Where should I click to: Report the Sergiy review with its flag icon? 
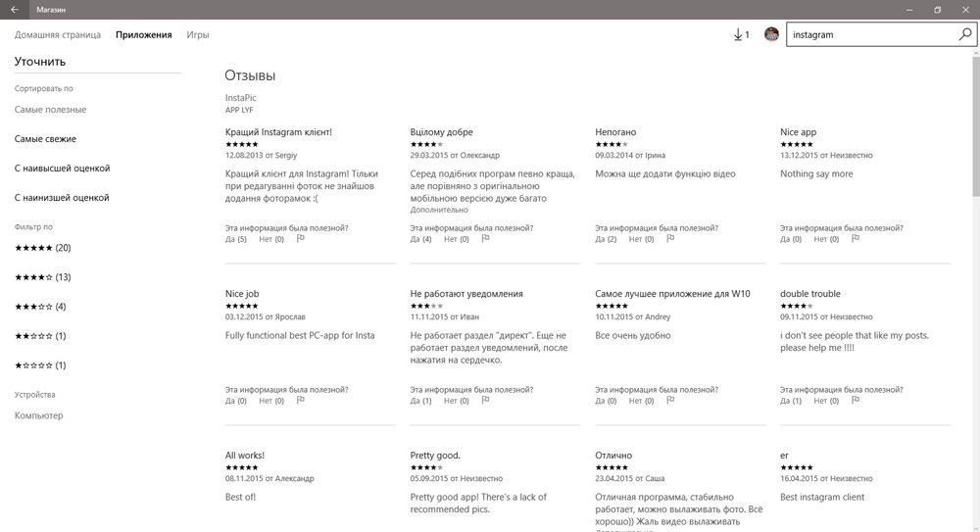coord(301,238)
